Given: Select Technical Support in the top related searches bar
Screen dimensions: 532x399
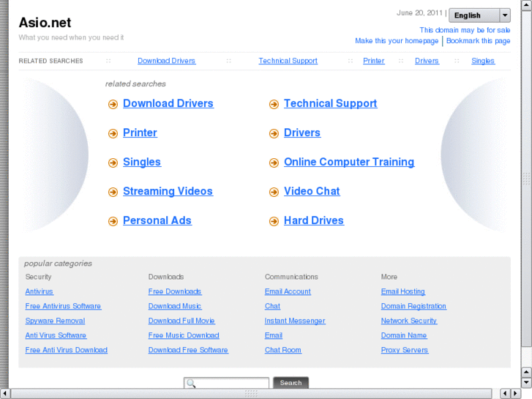Looking at the screenshot, I should (x=288, y=61).
